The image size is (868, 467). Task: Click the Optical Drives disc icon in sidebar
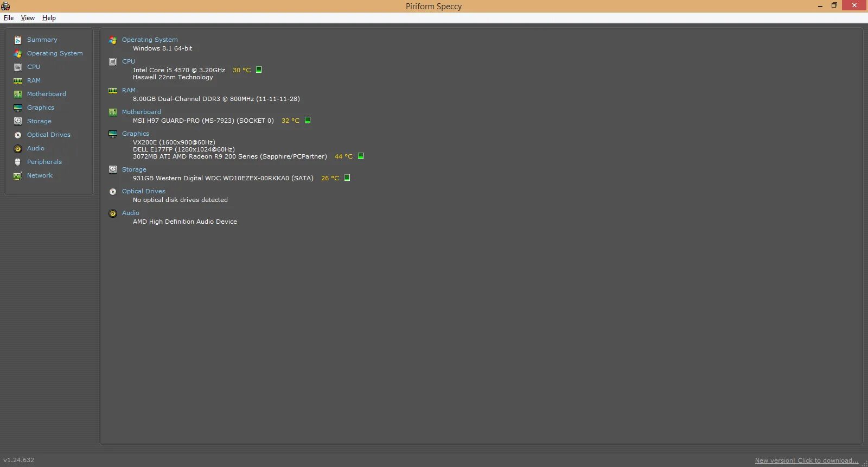(18, 135)
